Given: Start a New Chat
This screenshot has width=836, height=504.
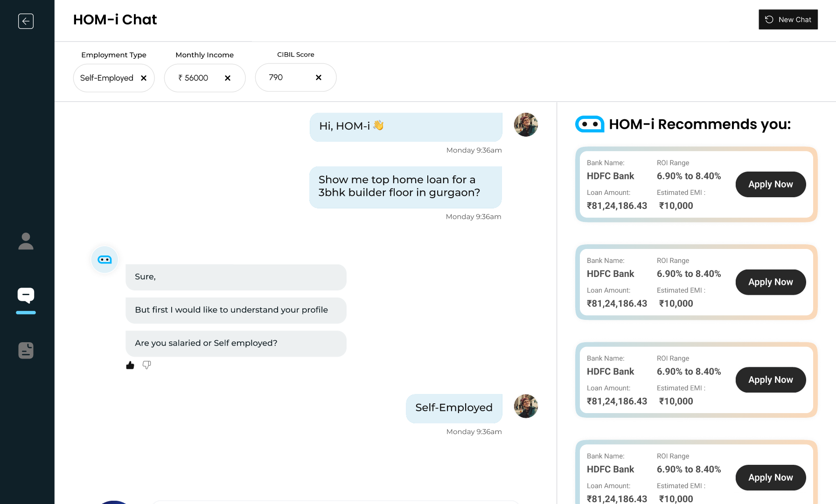Looking at the screenshot, I should pos(788,20).
